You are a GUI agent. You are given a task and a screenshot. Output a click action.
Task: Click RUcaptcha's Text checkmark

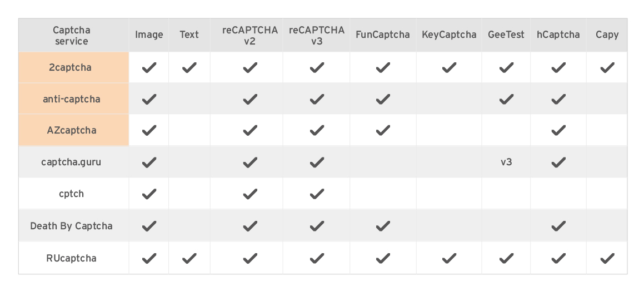[x=189, y=258]
